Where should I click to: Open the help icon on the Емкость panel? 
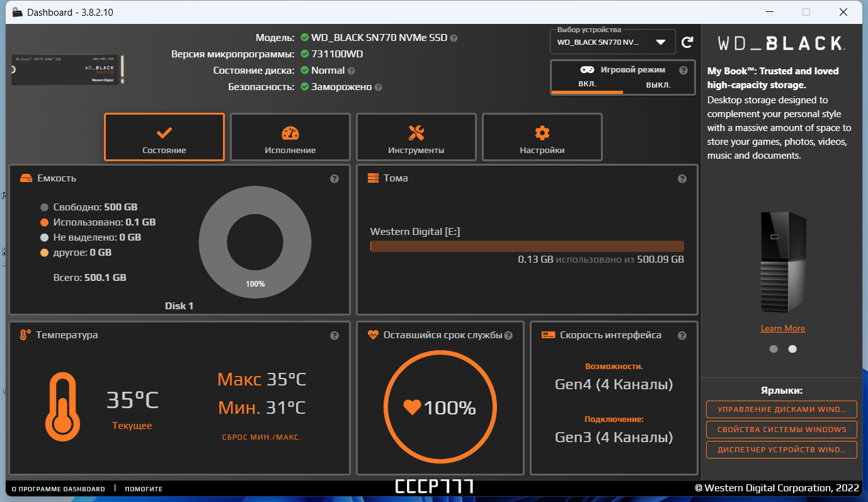click(x=334, y=178)
